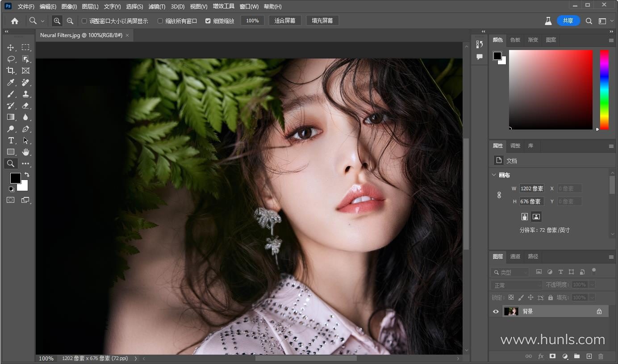Select the Lasso tool
This screenshot has width=618, height=364.
(x=11, y=59)
